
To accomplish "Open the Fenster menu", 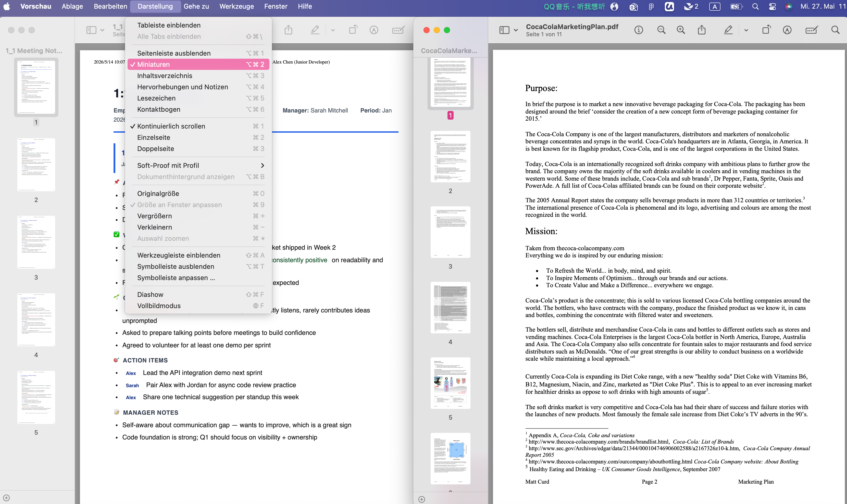I will pyautogui.click(x=276, y=6).
